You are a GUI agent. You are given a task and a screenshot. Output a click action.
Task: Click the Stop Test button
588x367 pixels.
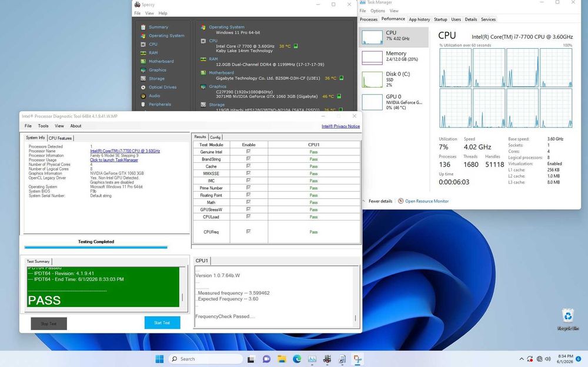point(49,323)
